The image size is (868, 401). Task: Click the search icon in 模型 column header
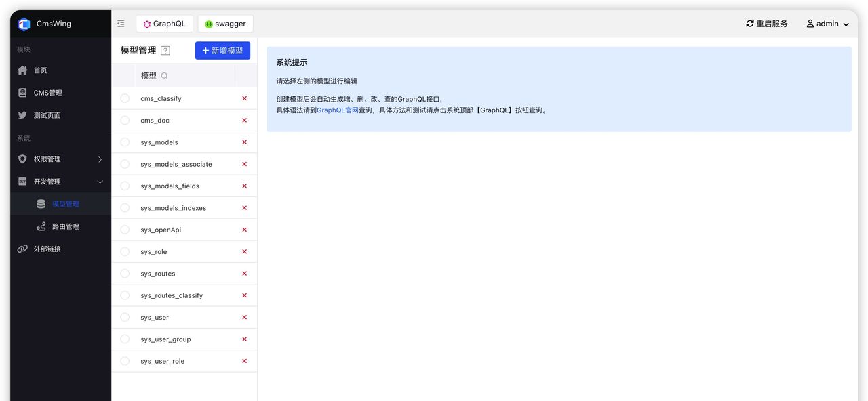tap(164, 76)
